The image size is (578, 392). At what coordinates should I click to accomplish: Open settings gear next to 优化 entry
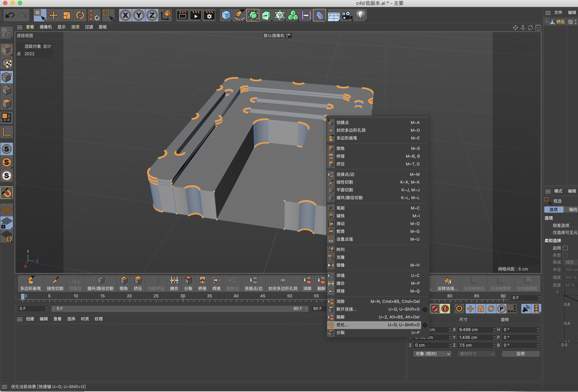coord(425,325)
